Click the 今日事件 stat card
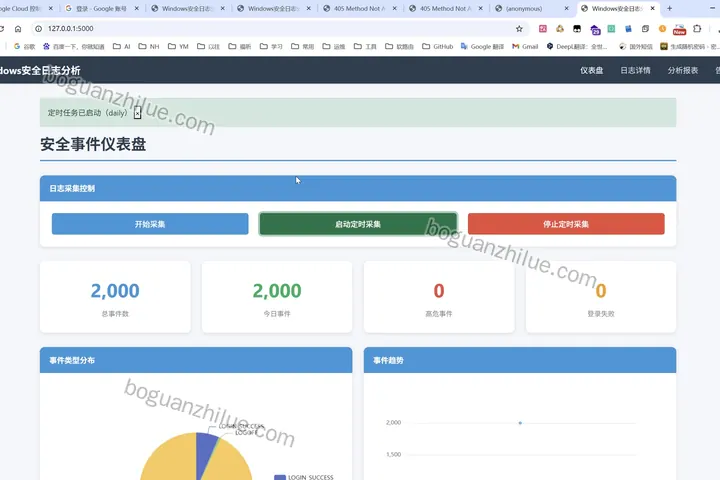 click(277, 297)
